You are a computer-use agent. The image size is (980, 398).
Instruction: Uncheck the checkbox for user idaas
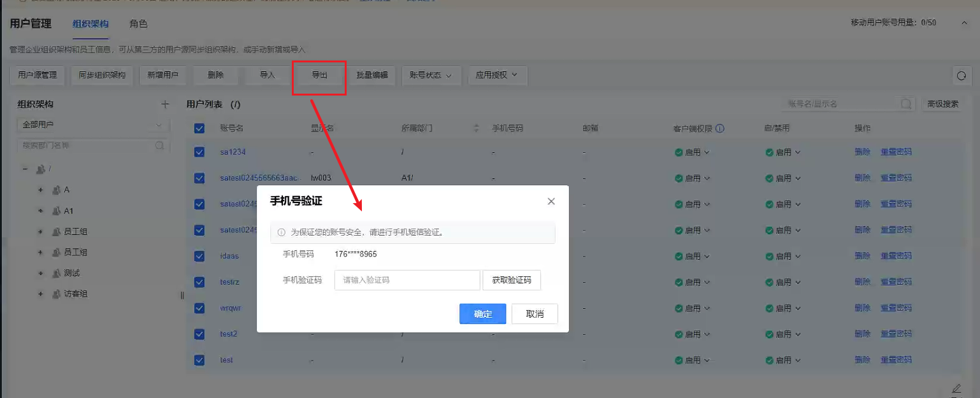pos(199,256)
